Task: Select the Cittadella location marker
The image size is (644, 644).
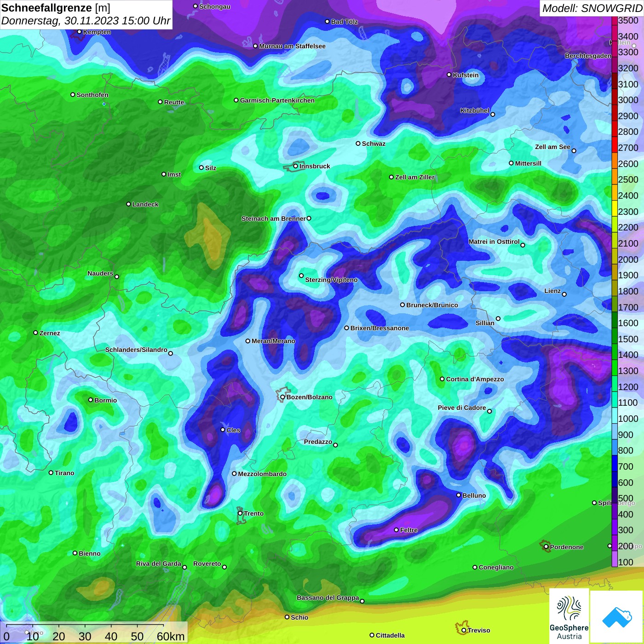Action: (372, 635)
